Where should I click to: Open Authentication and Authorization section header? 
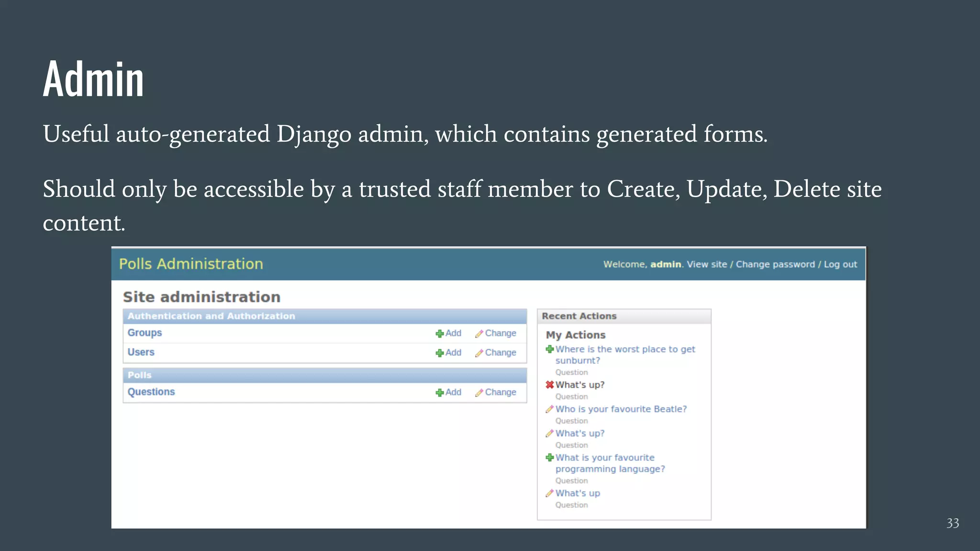(x=211, y=316)
